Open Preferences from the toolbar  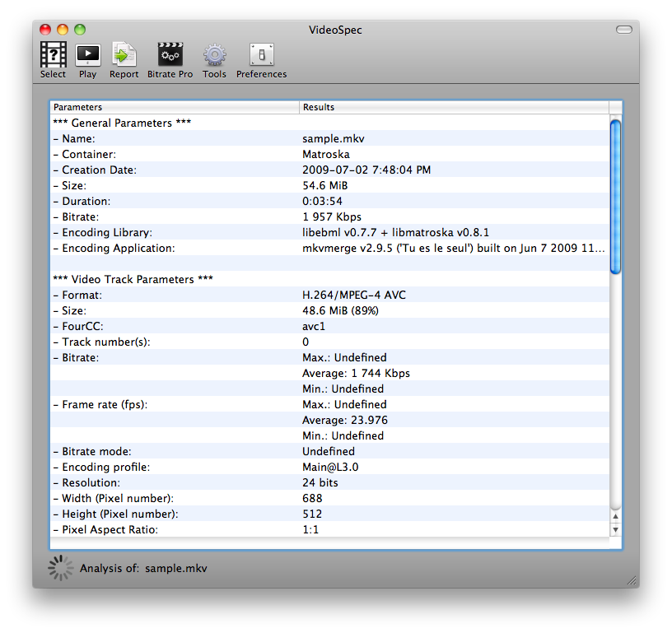(x=261, y=55)
